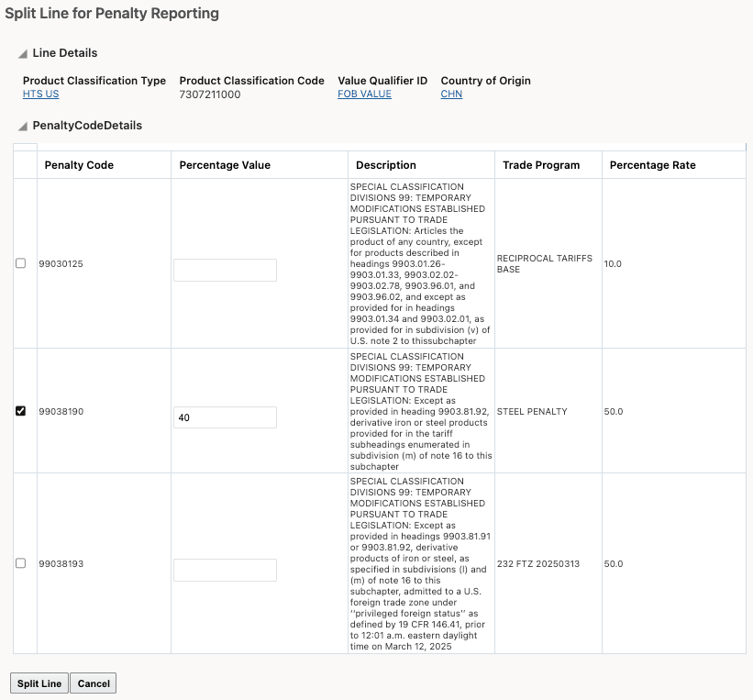753x700 pixels.
Task: Select the RECIPROCAL TARIFFS BASE trade program cell
Action: tap(547, 263)
